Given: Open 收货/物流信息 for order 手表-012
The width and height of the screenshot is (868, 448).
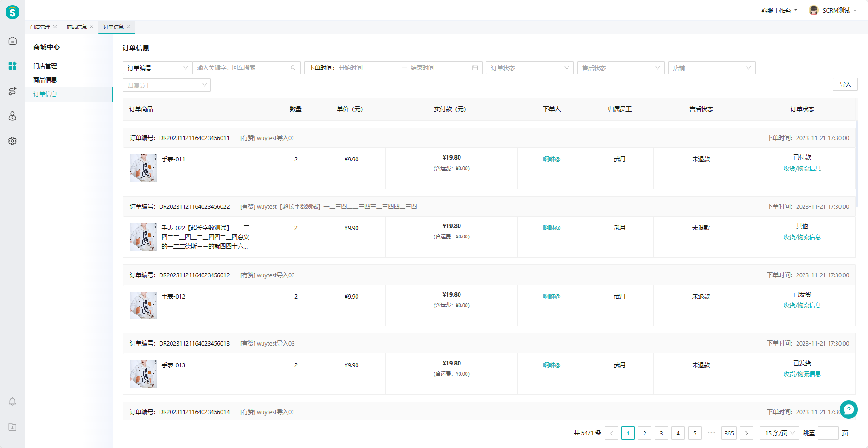Looking at the screenshot, I should click(x=802, y=305).
